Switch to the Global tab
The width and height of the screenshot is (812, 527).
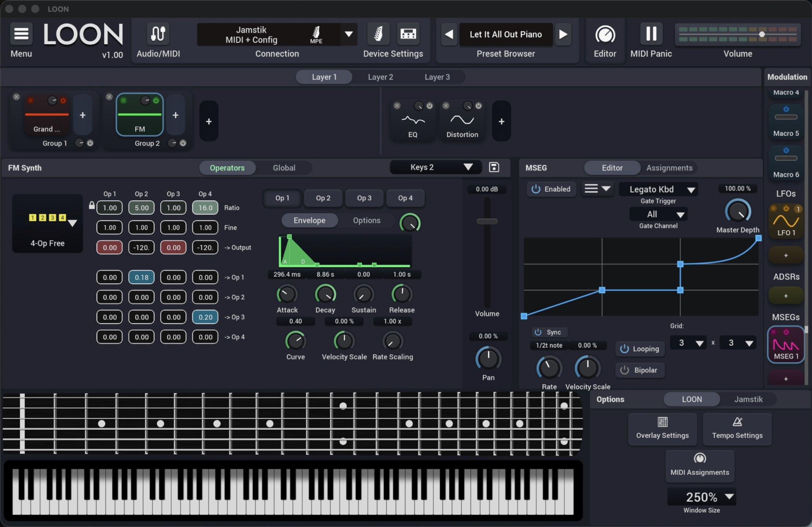[x=284, y=168]
